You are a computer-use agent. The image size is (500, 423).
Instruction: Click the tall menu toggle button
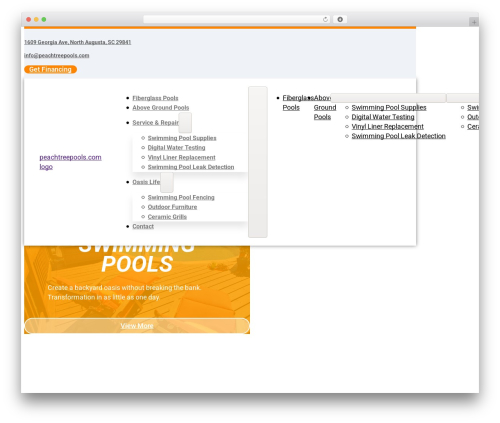click(258, 162)
